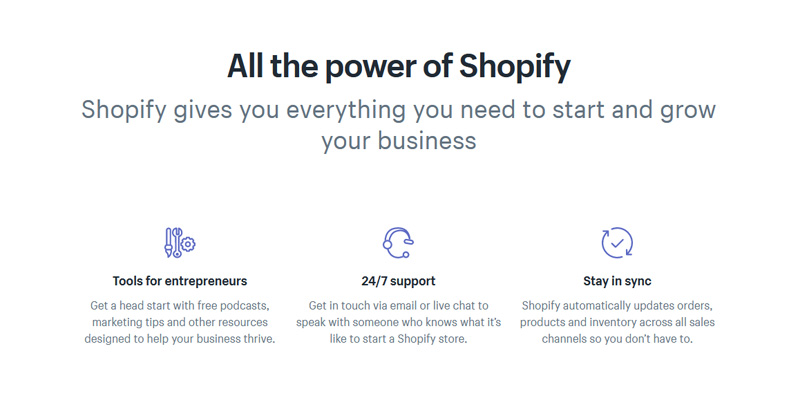
Task: Click the "Stay in sync" title
Action: pos(617,281)
